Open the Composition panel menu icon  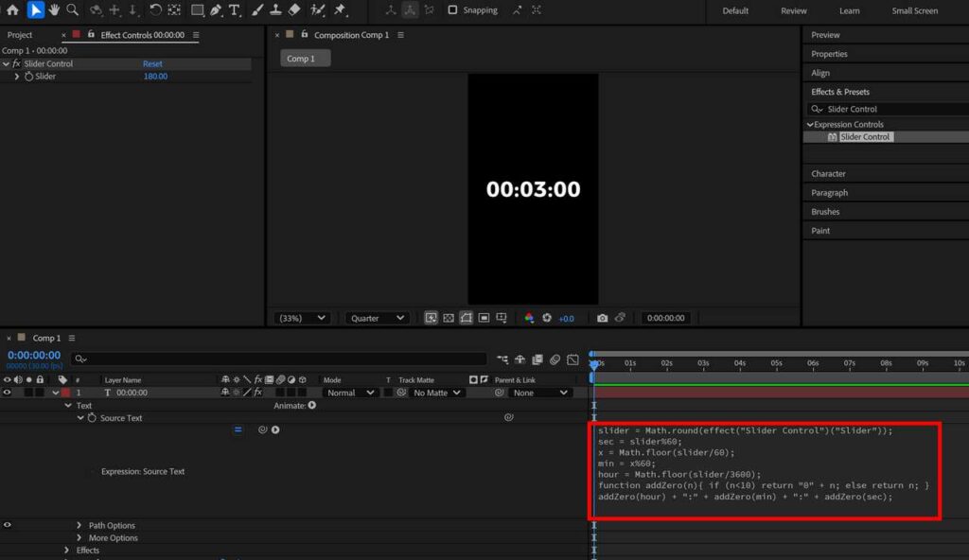(x=400, y=35)
